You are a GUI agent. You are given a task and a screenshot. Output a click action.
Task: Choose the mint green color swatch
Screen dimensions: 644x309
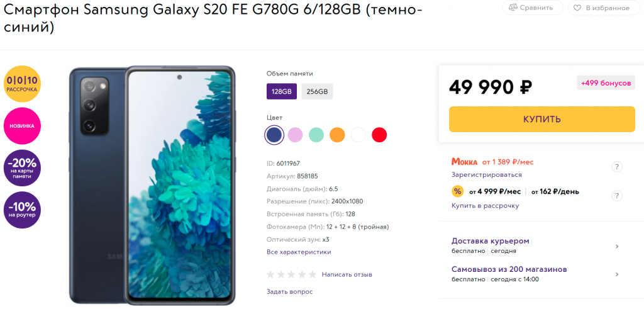point(316,135)
